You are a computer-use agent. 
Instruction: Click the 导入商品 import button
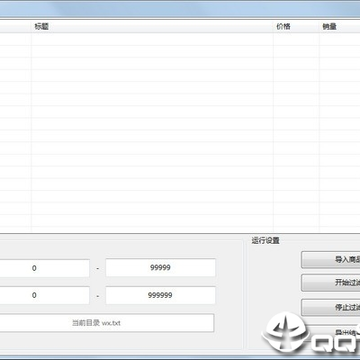(331, 260)
